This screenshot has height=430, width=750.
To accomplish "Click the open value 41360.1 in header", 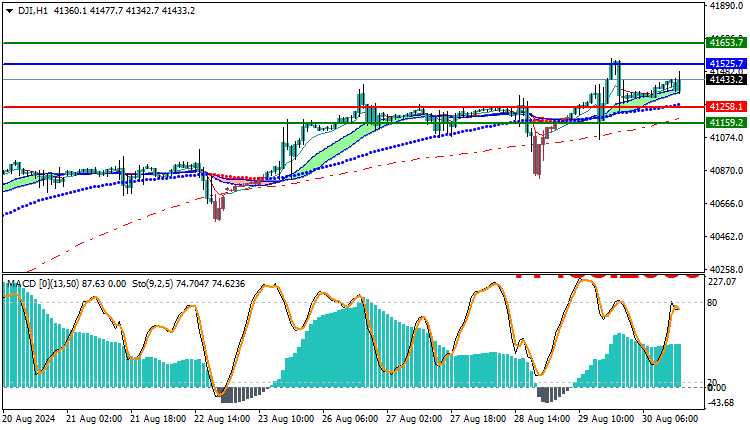I will point(70,11).
